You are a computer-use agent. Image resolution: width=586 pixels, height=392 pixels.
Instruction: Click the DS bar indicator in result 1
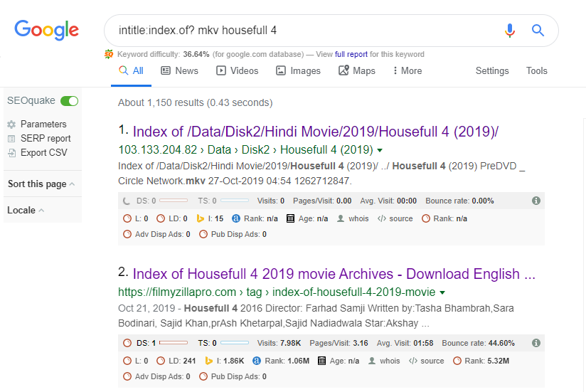[174, 201]
